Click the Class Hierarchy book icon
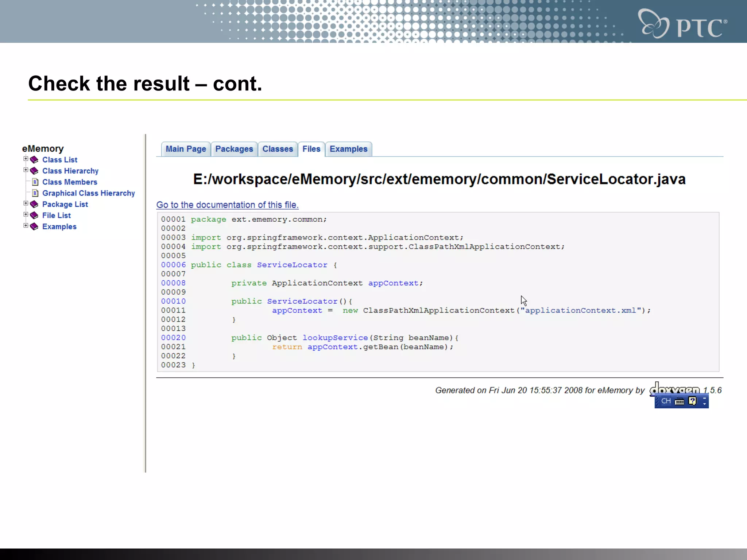Viewport: 747px width, 560px height. 34,171
